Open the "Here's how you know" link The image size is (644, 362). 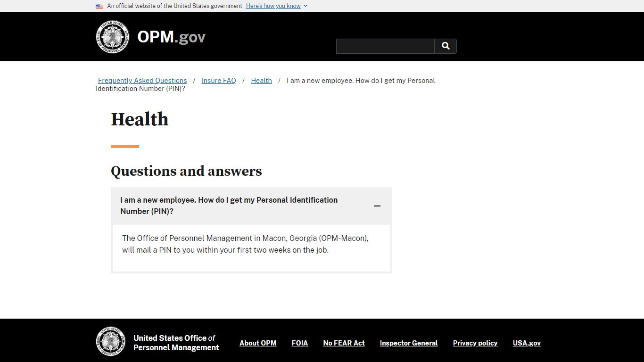(273, 6)
